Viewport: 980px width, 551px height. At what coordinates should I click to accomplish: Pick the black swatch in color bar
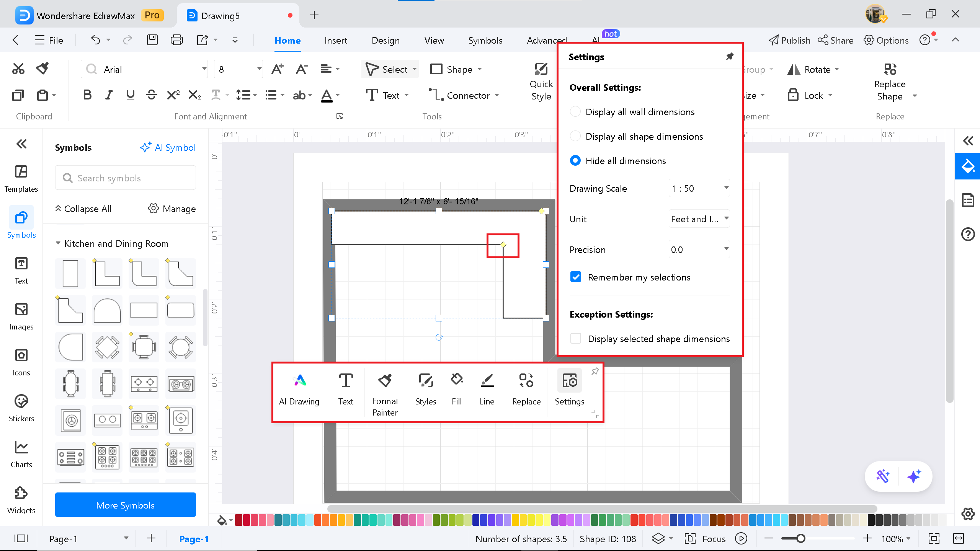pyautogui.click(x=871, y=520)
